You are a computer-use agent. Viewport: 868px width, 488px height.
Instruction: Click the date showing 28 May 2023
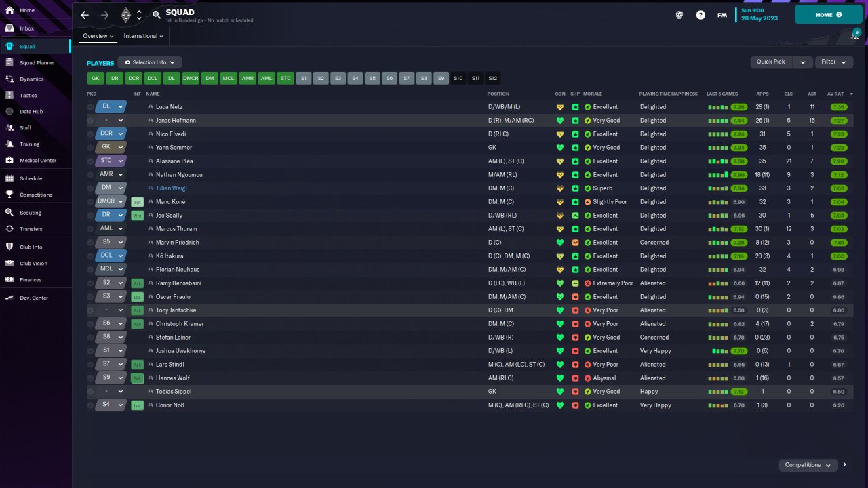coord(759,18)
